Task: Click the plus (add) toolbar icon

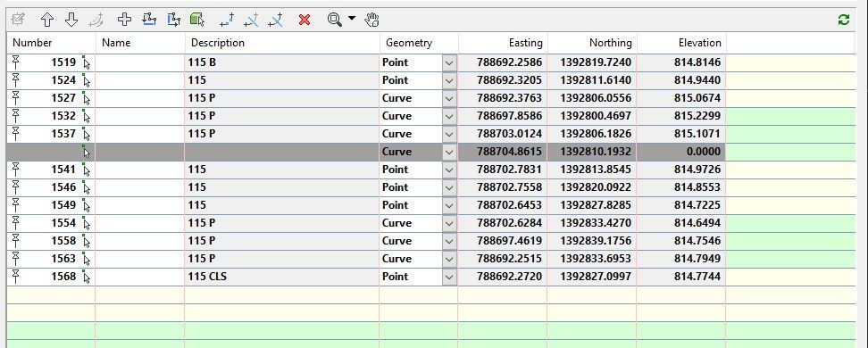Action: (124, 20)
